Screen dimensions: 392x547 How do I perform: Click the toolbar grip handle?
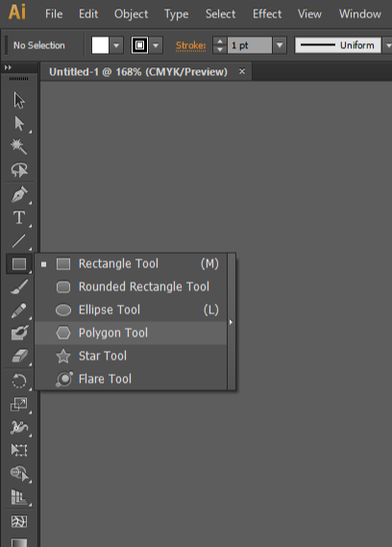[x=19, y=79]
